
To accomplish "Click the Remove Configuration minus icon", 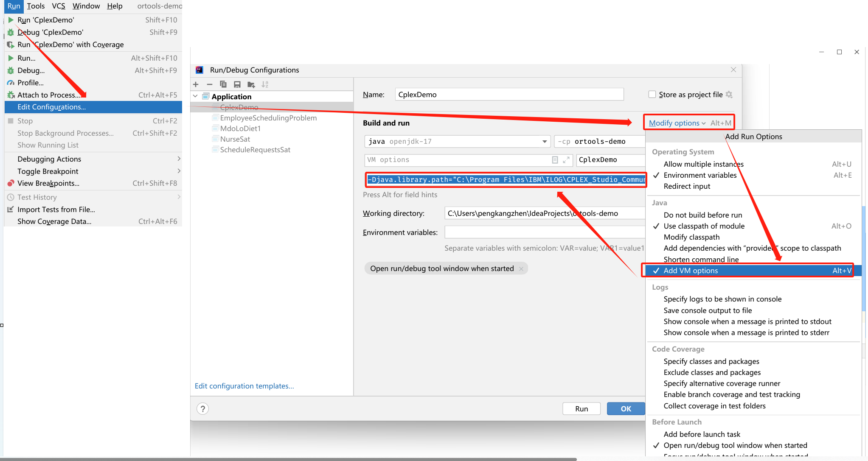I will pos(209,84).
